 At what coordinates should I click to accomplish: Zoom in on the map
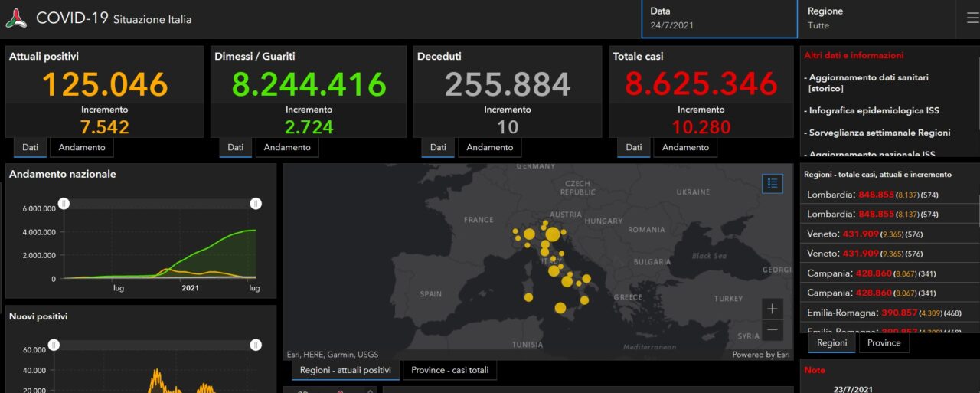pos(773,309)
